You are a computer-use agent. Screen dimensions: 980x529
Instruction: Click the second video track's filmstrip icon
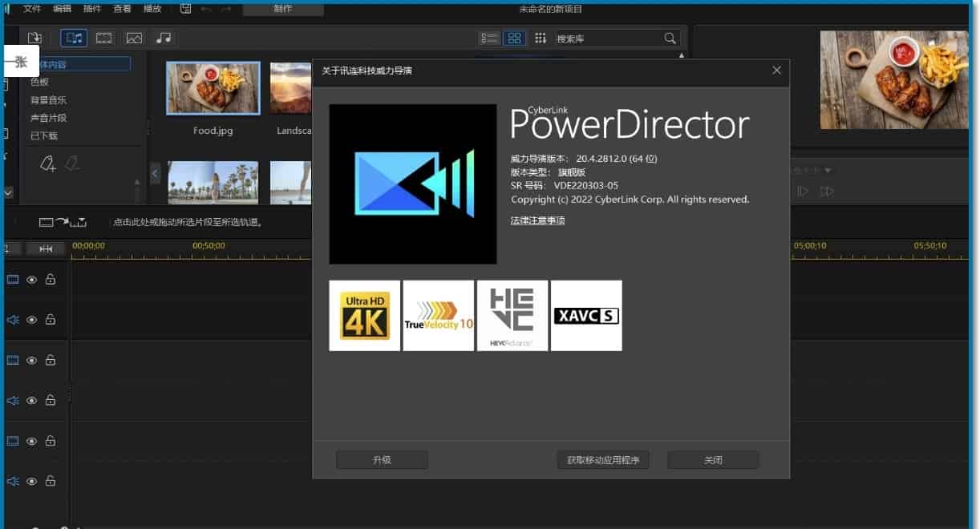[x=13, y=361]
